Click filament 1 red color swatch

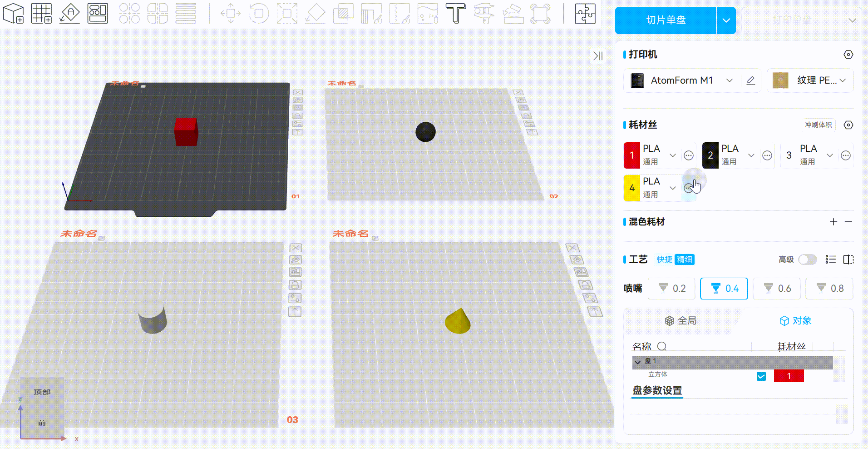(631, 155)
